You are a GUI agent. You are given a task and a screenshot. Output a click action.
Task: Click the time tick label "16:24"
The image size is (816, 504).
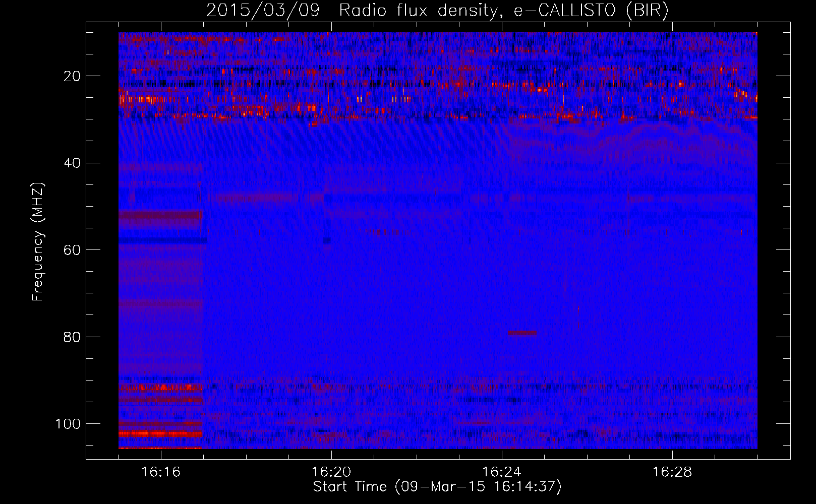[x=502, y=472]
